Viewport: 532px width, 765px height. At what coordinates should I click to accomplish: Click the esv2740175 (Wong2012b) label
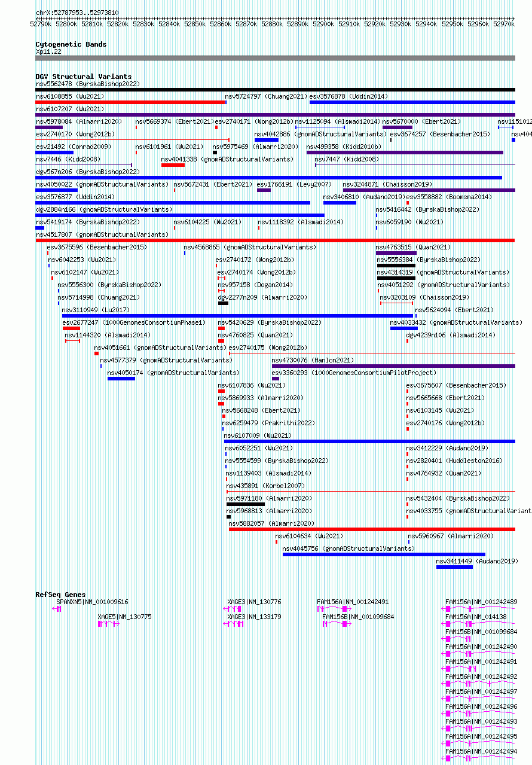pos(268,348)
